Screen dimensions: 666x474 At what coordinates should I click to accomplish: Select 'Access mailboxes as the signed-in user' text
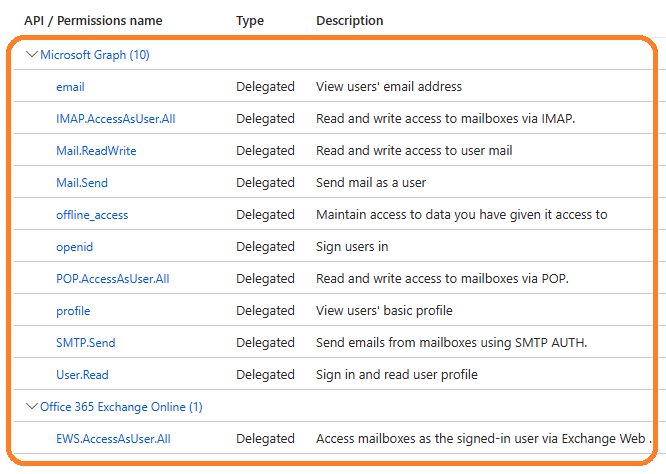coord(429,439)
